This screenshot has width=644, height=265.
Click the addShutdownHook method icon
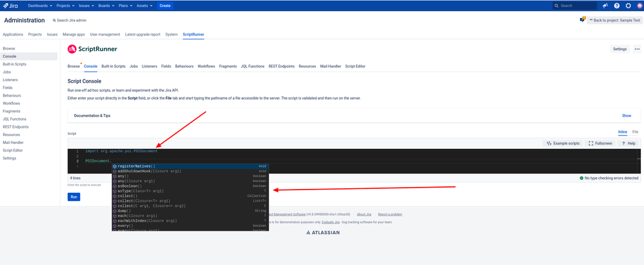coord(115,172)
